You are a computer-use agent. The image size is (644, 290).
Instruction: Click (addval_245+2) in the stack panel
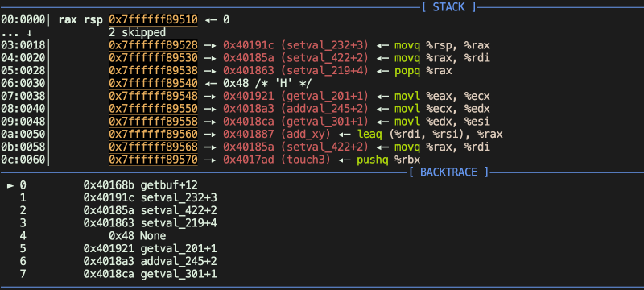(x=325, y=109)
